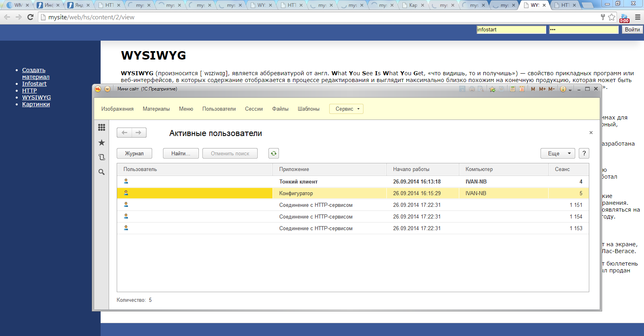Screen dimensions: 644x336
Task: Open the Материалы section
Action: click(156, 109)
